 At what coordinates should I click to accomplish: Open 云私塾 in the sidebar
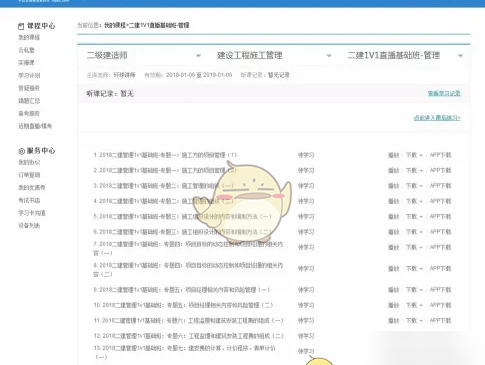[x=26, y=50]
